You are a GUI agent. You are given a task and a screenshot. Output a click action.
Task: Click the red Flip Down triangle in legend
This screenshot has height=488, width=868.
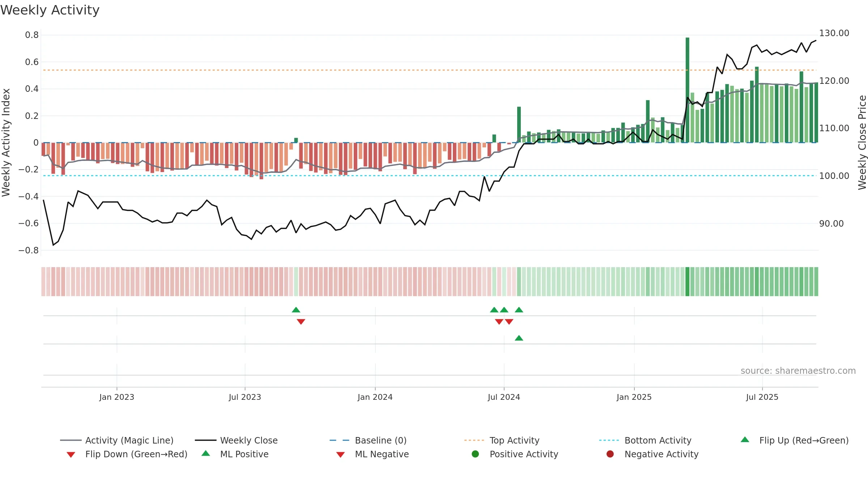(x=71, y=455)
